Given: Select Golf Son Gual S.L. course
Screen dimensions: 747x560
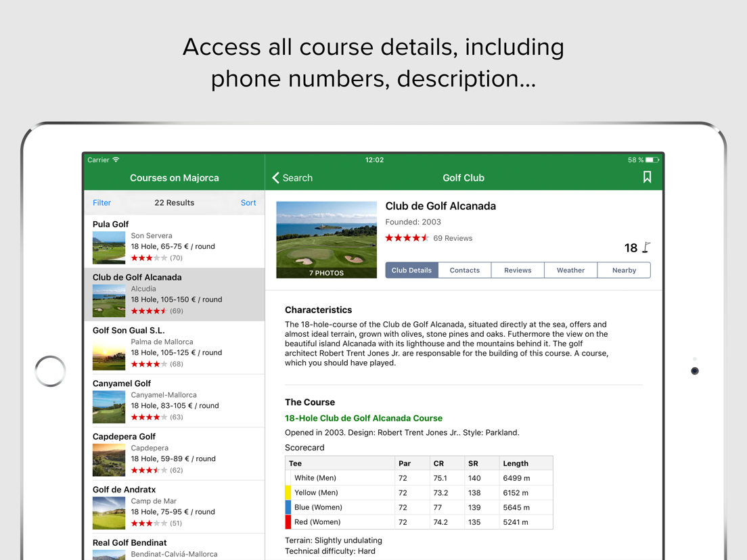Looking at the screenshot, I should coord(175,348).
